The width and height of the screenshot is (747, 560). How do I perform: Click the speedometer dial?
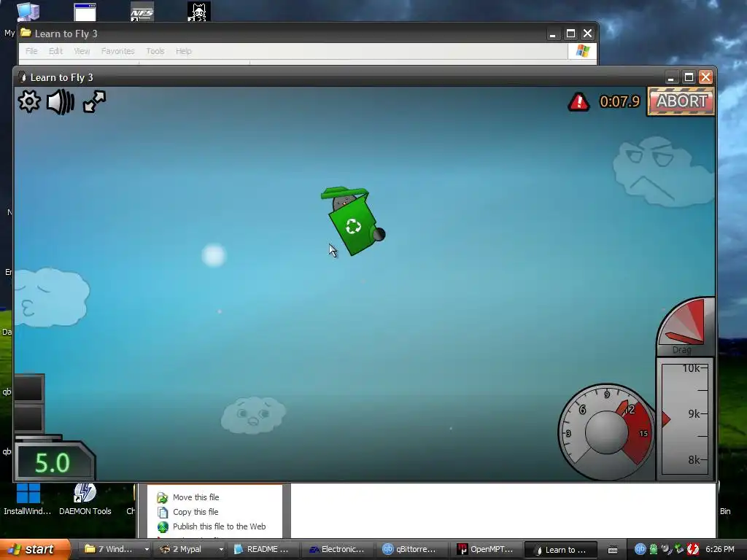606,432
